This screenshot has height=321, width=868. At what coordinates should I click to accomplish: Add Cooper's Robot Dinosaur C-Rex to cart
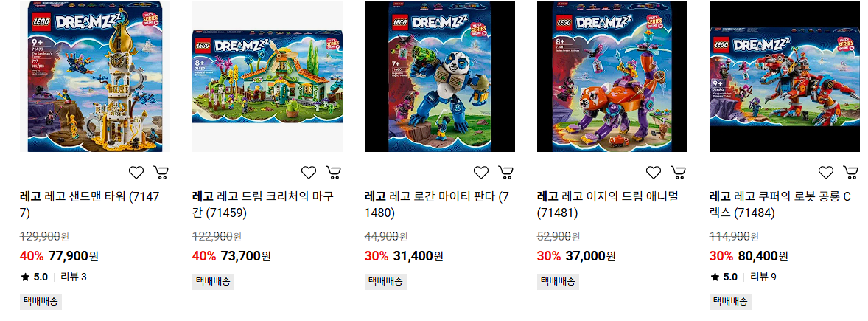pyautogui.click(x=850, y=173)
